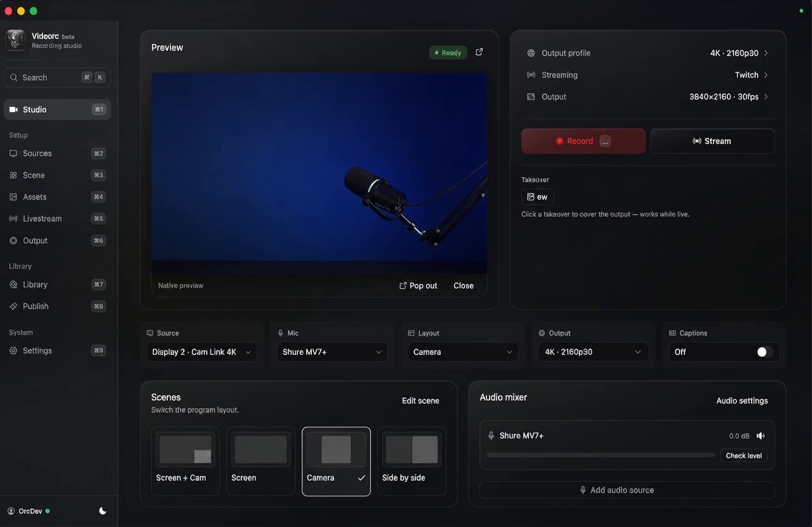The image size is (812, 527).
Task: Click the Search input field
Action: pos(57,78)
